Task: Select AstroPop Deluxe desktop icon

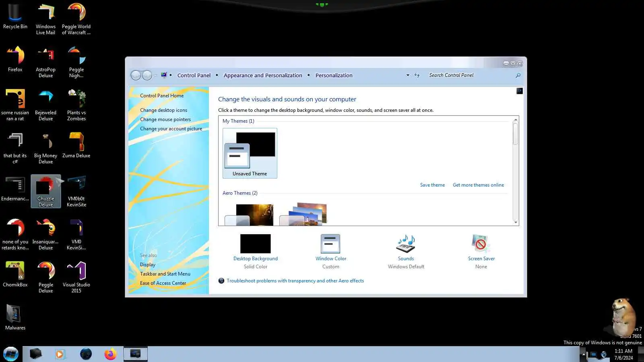Action: coord(45,62)
